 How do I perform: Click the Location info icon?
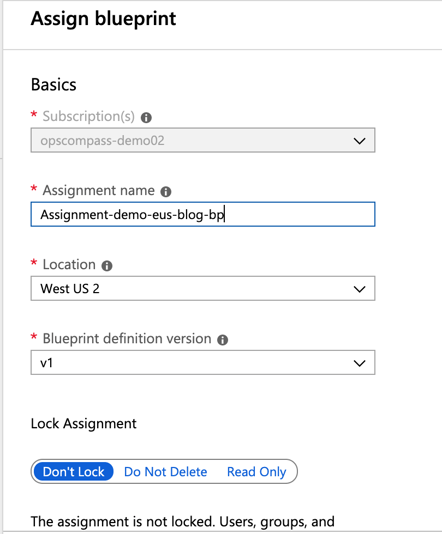(107, 266)
